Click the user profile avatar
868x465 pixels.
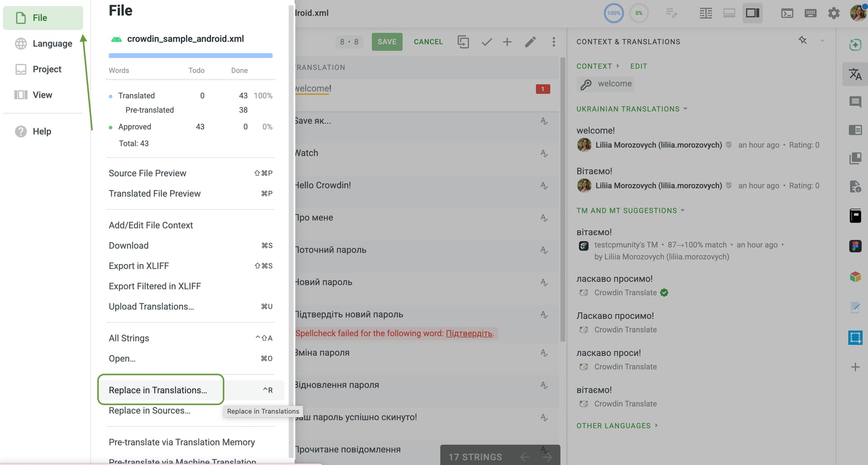tap(858, 13)
